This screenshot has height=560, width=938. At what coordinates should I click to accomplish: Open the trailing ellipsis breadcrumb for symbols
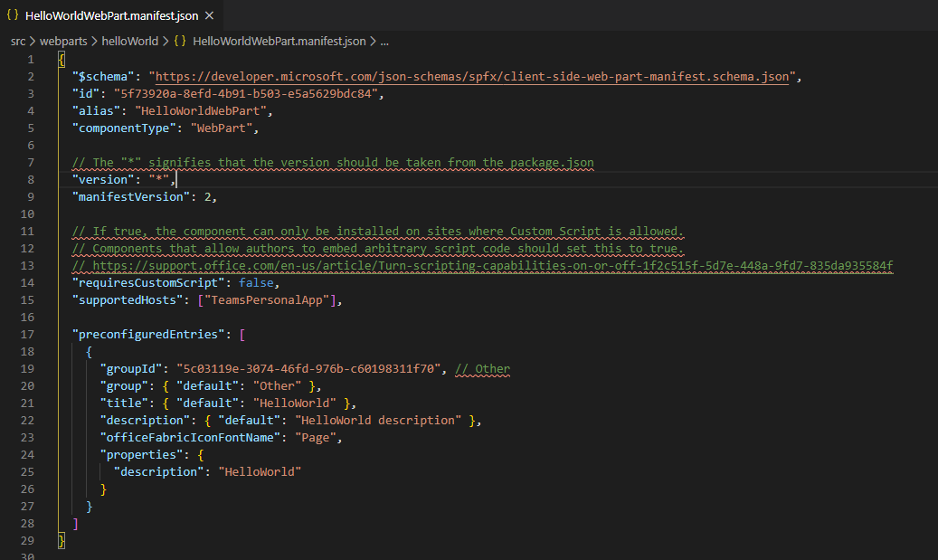[384, 41]
